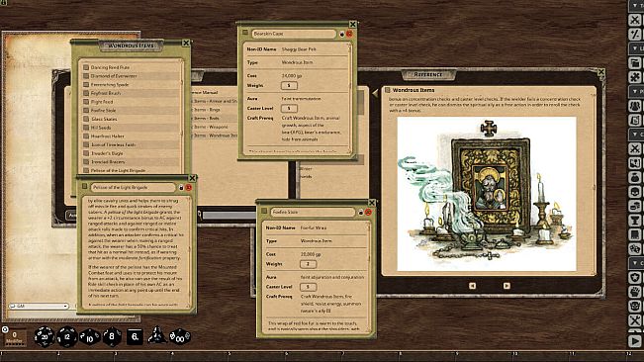Click link icon beside Invader's Bugle

pyautogui.click(x=86, y=153)
